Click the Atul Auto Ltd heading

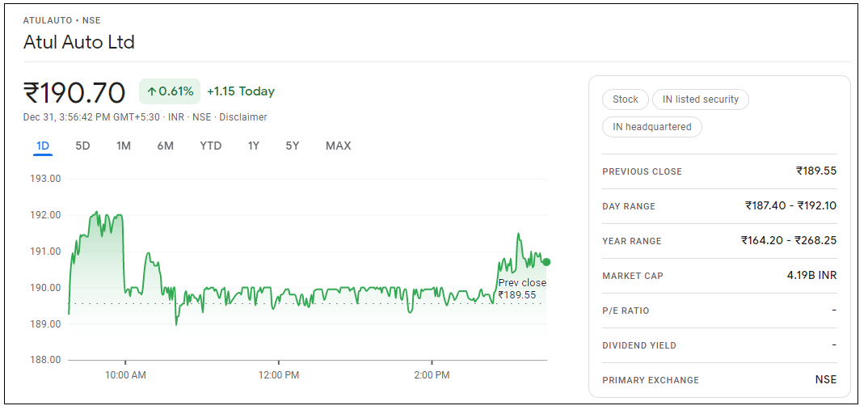(x=78, y=42)
